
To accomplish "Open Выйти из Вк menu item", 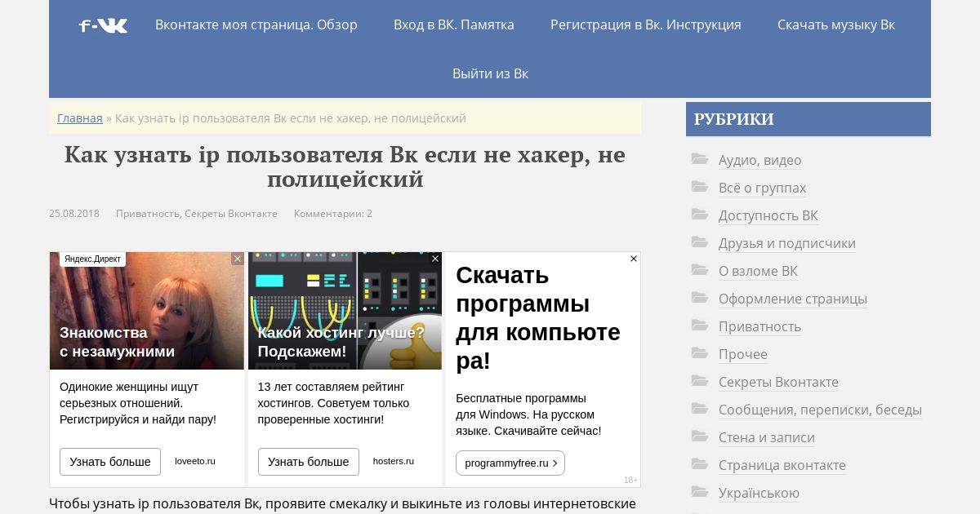I will 490,73.
